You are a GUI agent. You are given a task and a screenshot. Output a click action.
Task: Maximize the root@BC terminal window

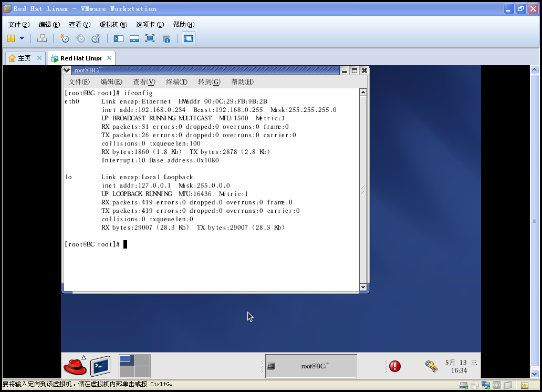click(x=355, y=70)
